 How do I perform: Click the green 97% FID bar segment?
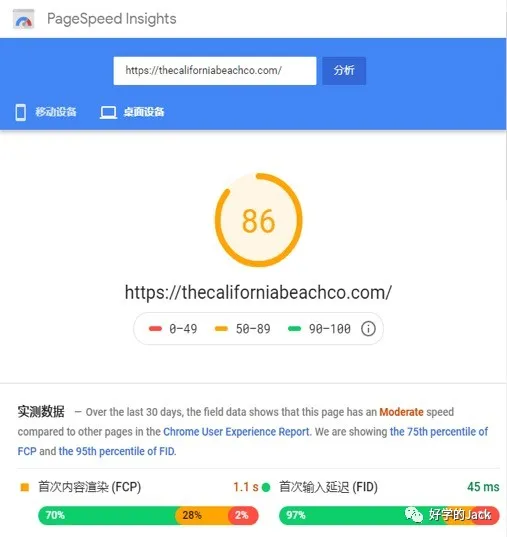coord(362,515)
